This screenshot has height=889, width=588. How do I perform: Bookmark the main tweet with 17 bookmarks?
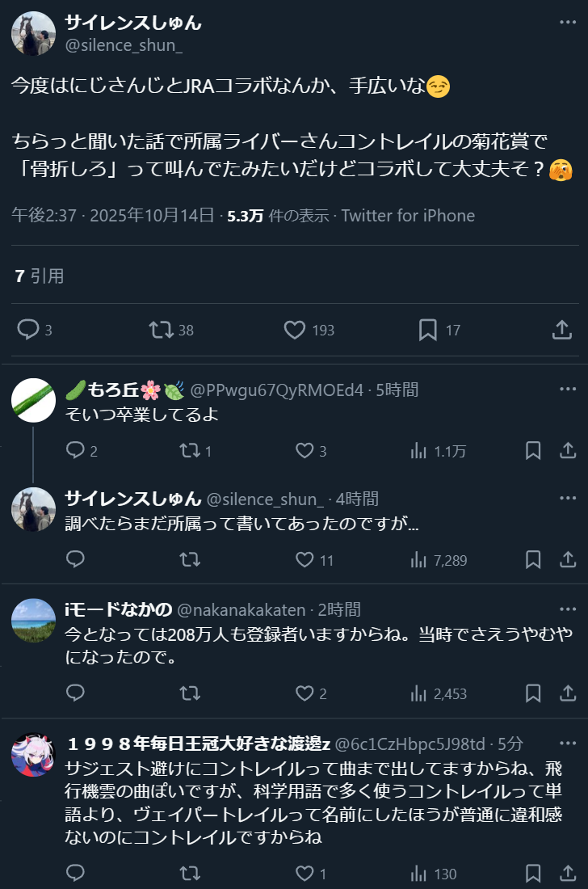(428, 330)
